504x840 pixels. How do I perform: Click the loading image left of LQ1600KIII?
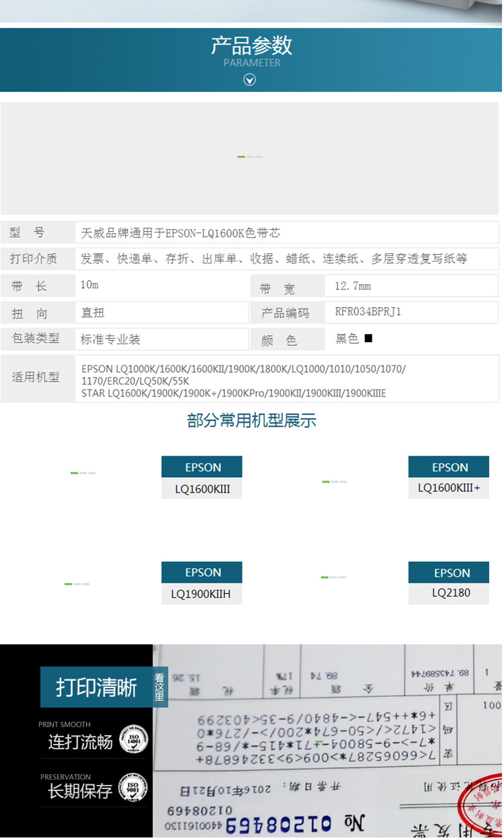click(83, 473)
